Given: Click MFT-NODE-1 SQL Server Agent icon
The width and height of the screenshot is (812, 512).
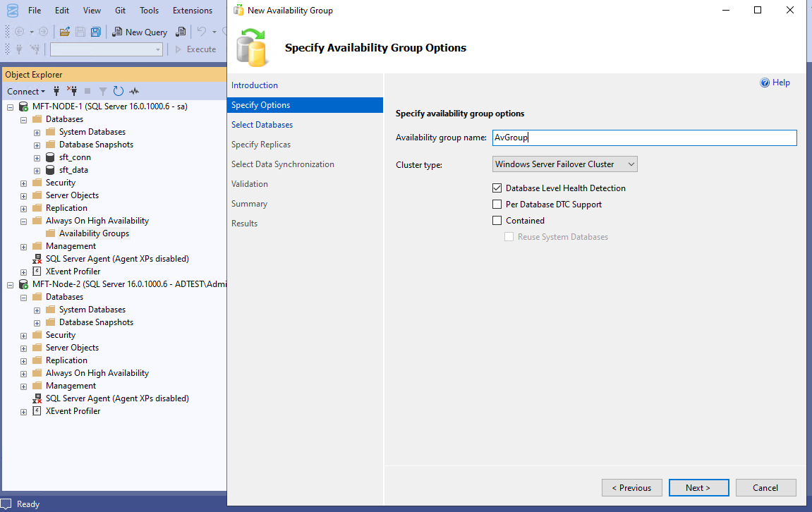Looking at the screenshot, I should [37, 259].
